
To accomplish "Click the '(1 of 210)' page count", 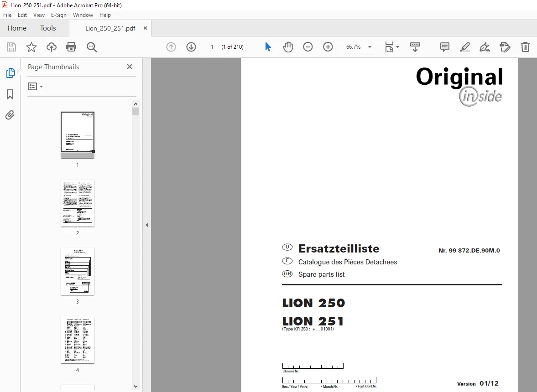I will tap(232, 47).
